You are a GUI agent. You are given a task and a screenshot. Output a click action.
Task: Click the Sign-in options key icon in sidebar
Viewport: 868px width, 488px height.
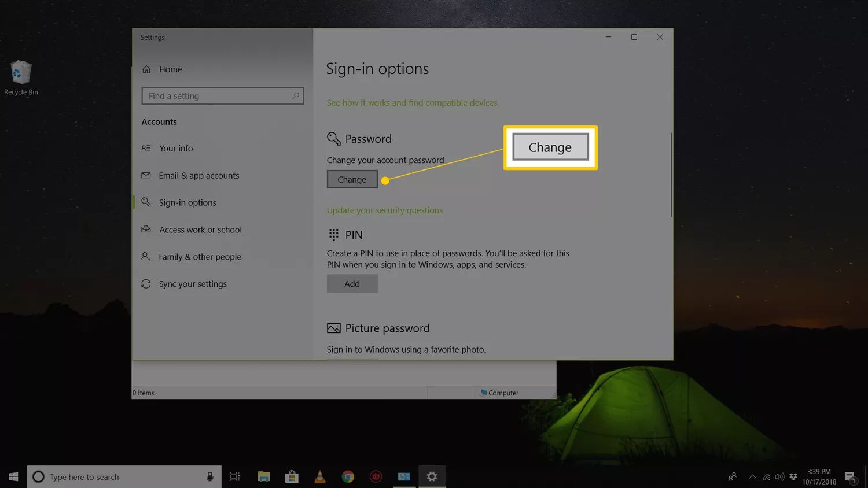pos(146,202)
